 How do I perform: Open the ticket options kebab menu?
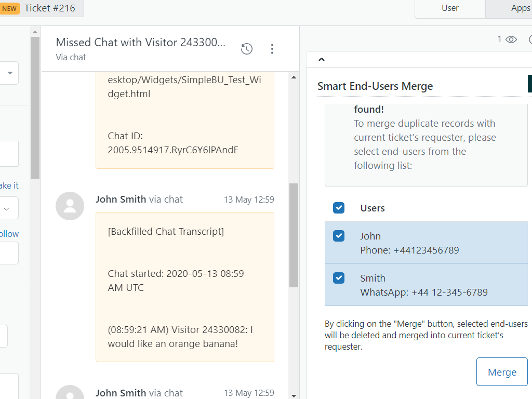(x=272, y=49)
